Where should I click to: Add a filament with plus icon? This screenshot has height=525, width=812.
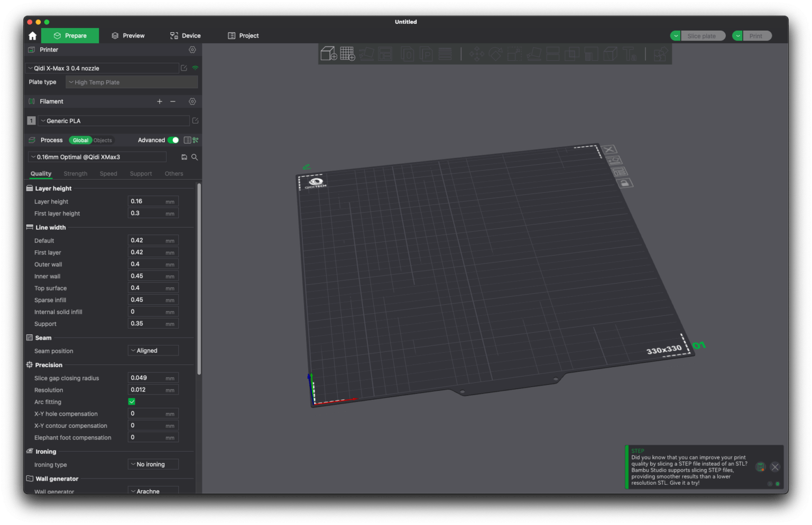point(160,101)
